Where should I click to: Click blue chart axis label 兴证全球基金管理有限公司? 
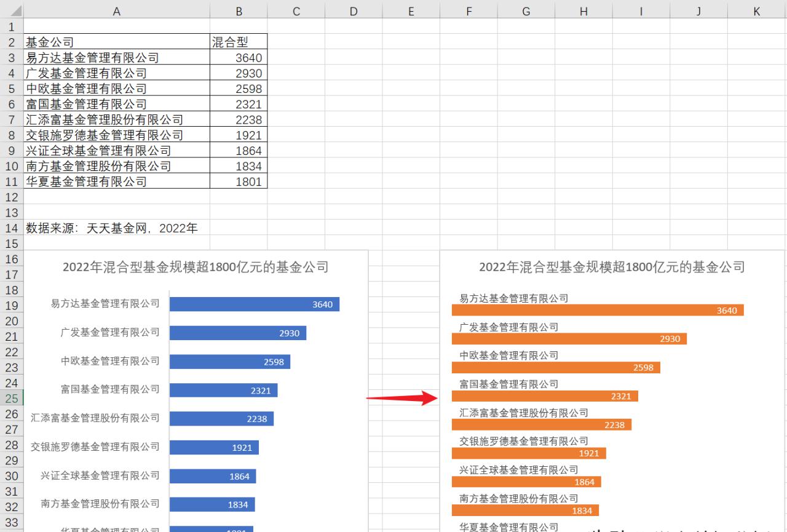pos(100,475)
